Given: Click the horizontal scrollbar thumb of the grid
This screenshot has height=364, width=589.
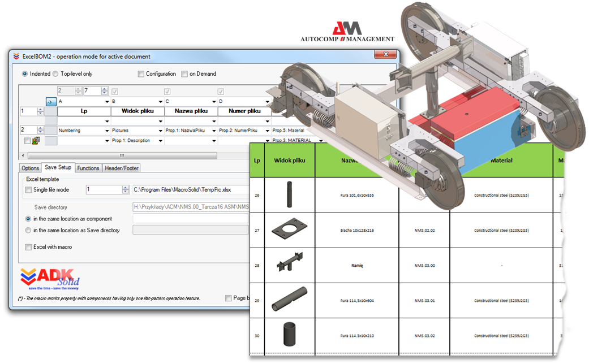Looking at the screenshot, I should (x=122, y=155).
